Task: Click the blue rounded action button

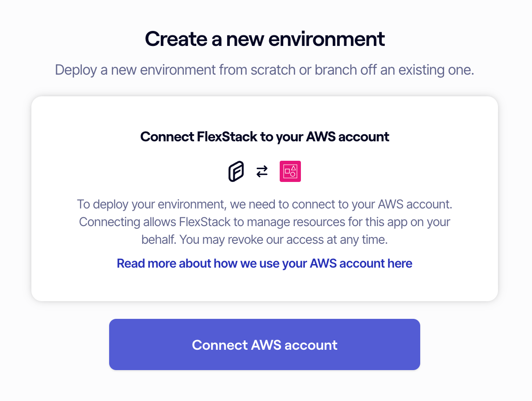Action: pyautogui.click(x=264, y=344)
